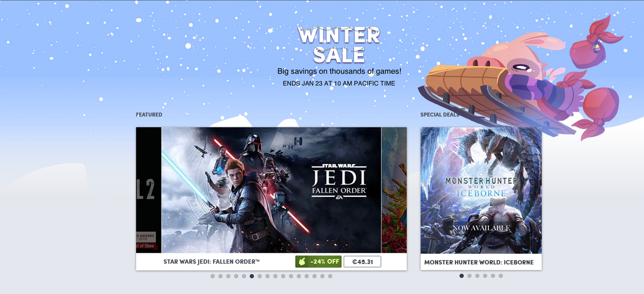The image size is (644, 294).
Task: Select the last featured carousel dot
Action: point(330,276)
